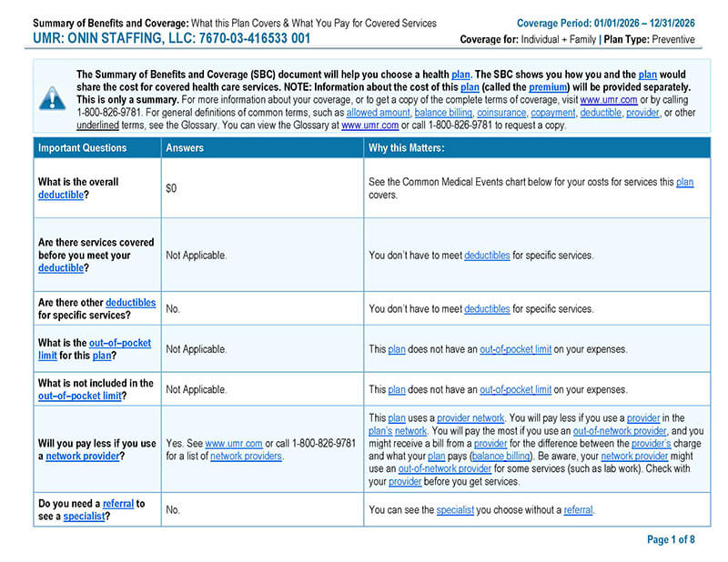The width and height of the screenshot is (728, 562).
Task: Open the www.umr.com link in the network provider answer
Action: pyautogui.click(x=233, y=444)
